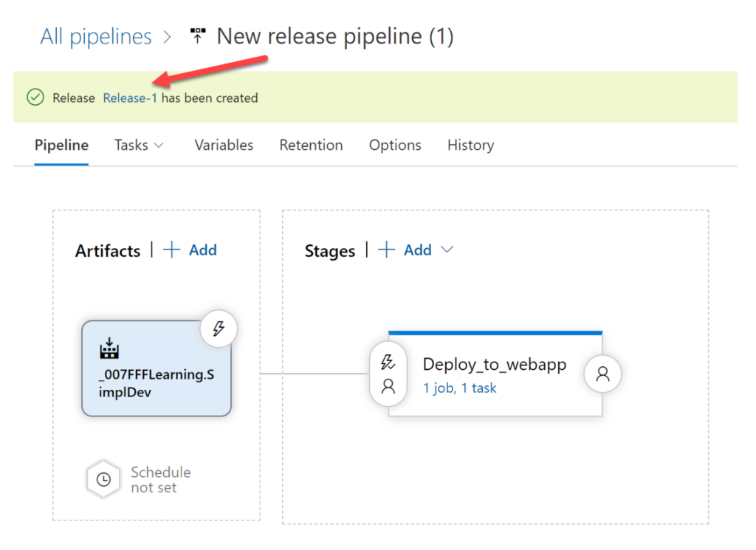Open the Retention tab

tap(311, 145)
